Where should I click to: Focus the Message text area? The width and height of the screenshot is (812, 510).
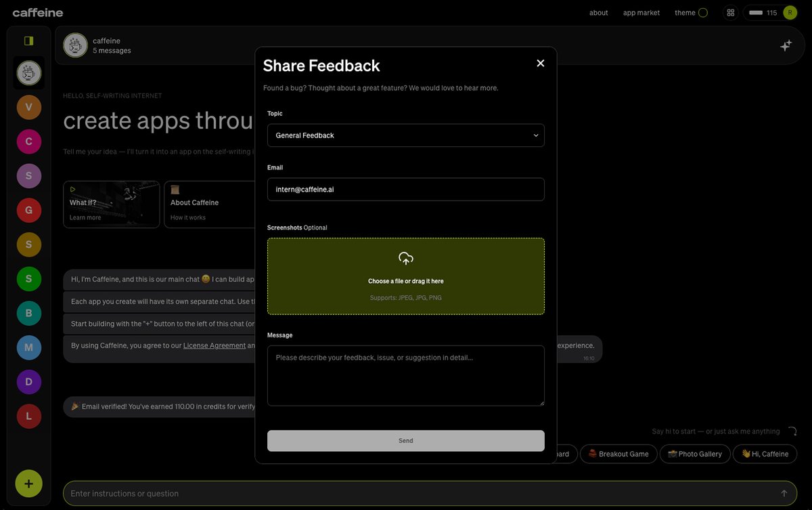click(x=406, y=376)
